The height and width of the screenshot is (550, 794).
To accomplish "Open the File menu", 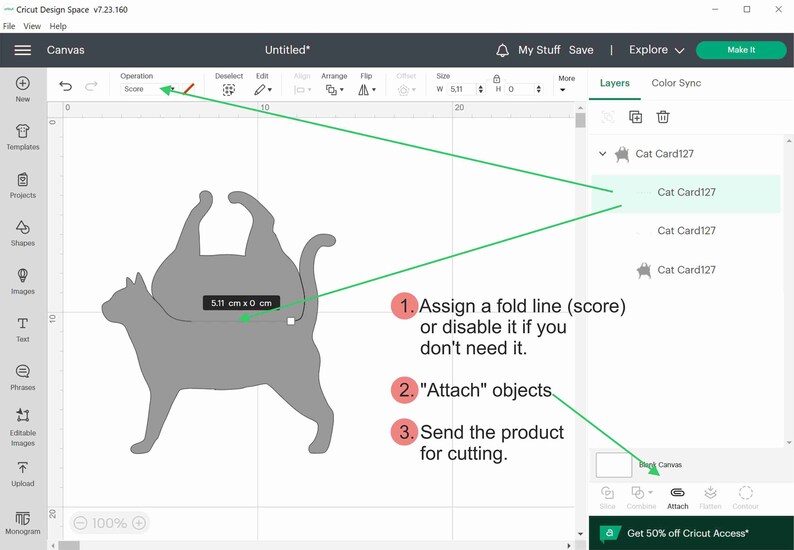I will point(9,26).
